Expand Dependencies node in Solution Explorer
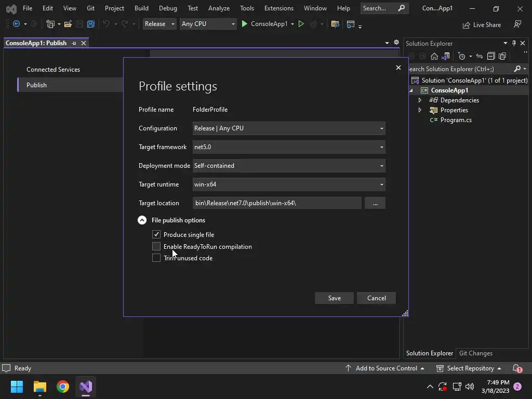Viewport: 532px width, 399px height. (420, 100)
